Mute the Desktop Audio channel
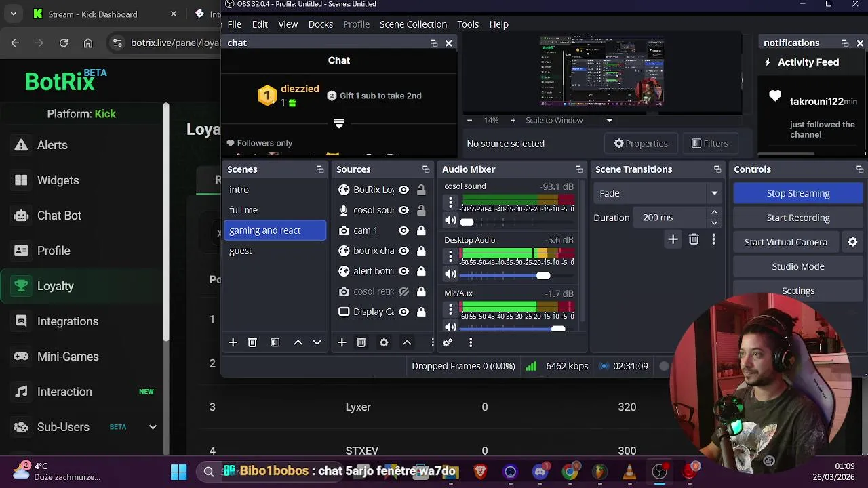The width and height of the screenshot is (868, 488). click(x=450, y=274)
